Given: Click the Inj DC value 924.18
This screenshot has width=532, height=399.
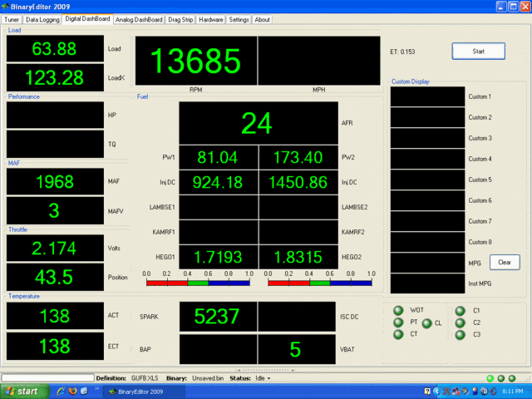Looking at the screenshot, I should (x=219, y=182).
